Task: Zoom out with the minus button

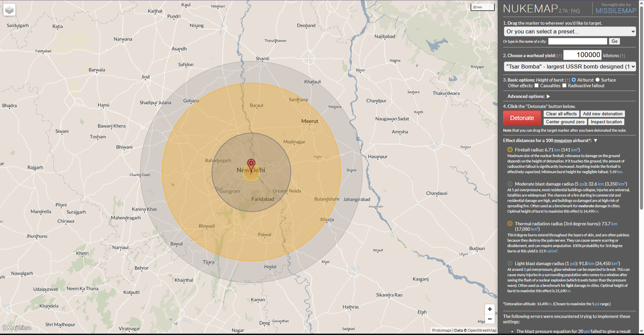Action: point(490,319)
